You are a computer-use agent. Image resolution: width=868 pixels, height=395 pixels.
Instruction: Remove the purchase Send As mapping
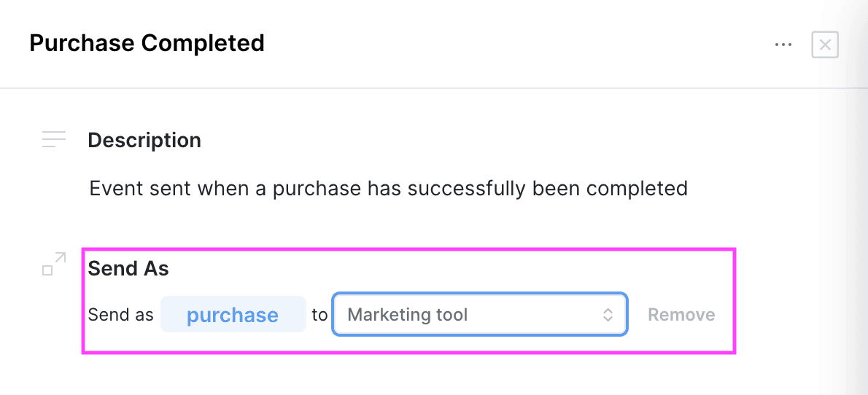pos(681,315)
